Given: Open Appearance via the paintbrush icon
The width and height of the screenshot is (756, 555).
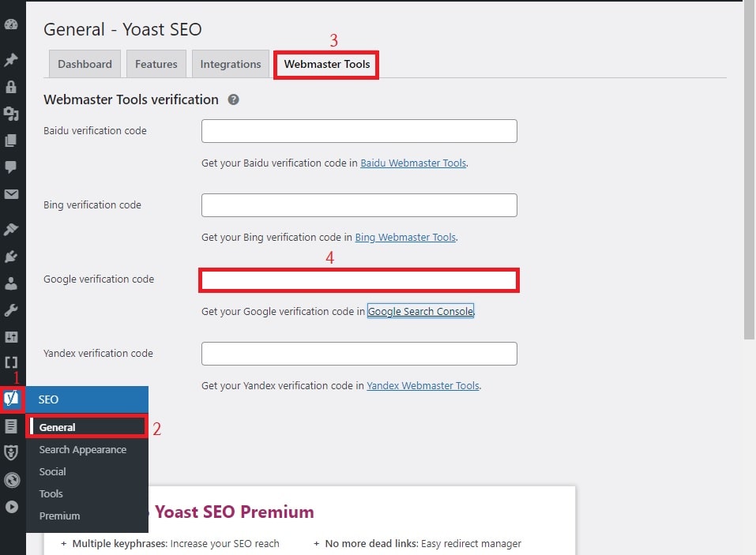Looking at the screenshot, I should pyautogui.click(x=11, y=229).
